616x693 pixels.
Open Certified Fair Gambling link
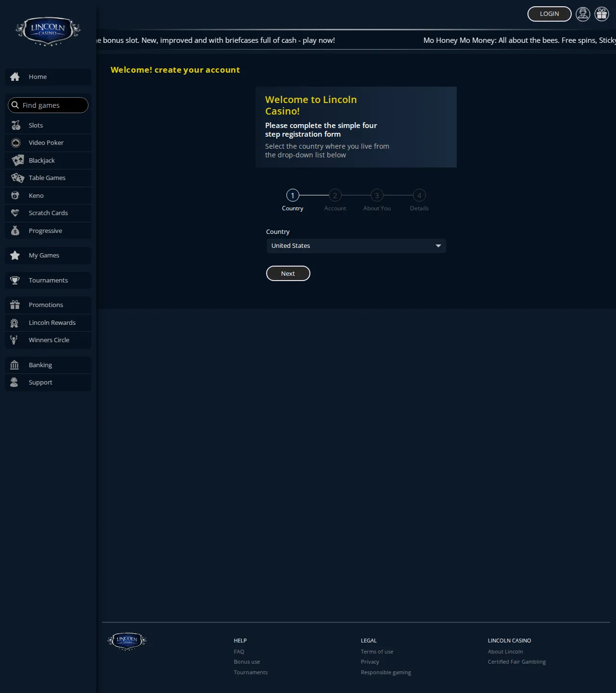point(517,662)
